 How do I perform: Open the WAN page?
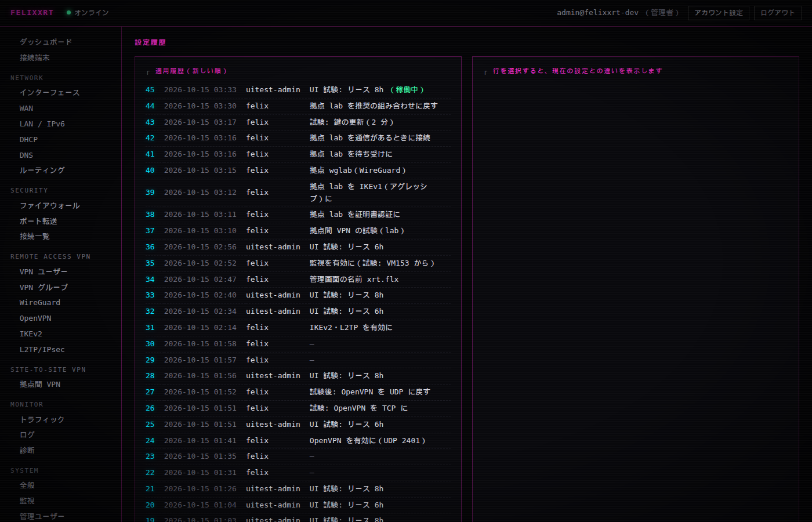tap(26, 108)
